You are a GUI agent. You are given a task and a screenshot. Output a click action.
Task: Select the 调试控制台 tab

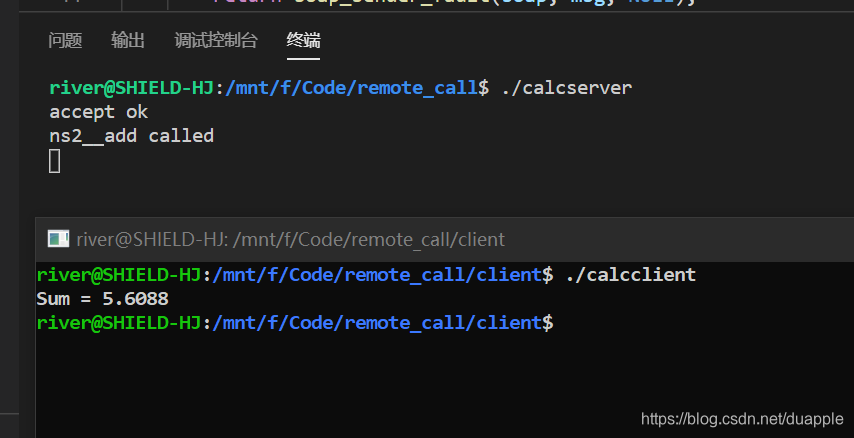pos(216,40)
